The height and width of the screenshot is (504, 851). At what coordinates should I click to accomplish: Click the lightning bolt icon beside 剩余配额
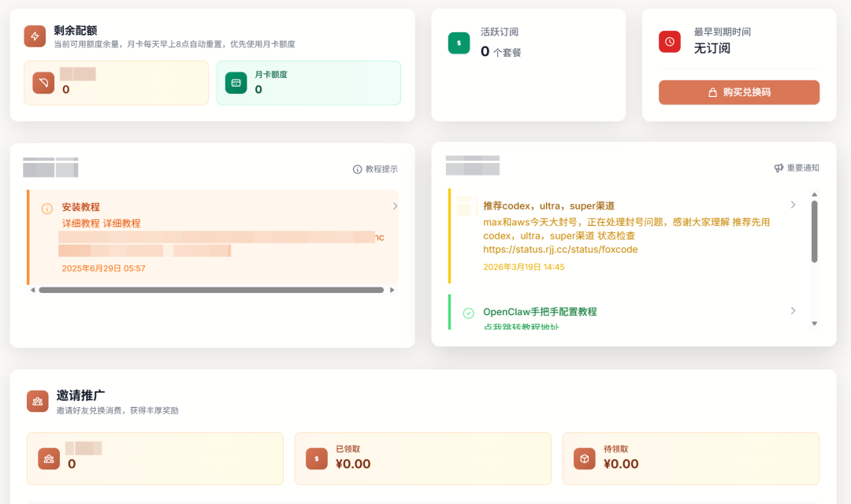[x=35, y=36]
